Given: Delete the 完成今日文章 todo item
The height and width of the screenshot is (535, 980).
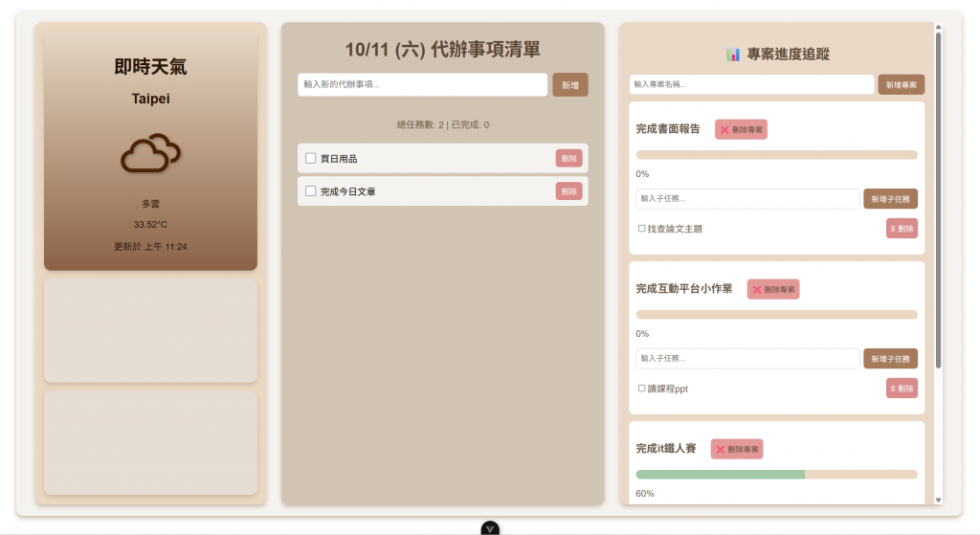Looking at the screenshot, I should [x=568, y=191].
